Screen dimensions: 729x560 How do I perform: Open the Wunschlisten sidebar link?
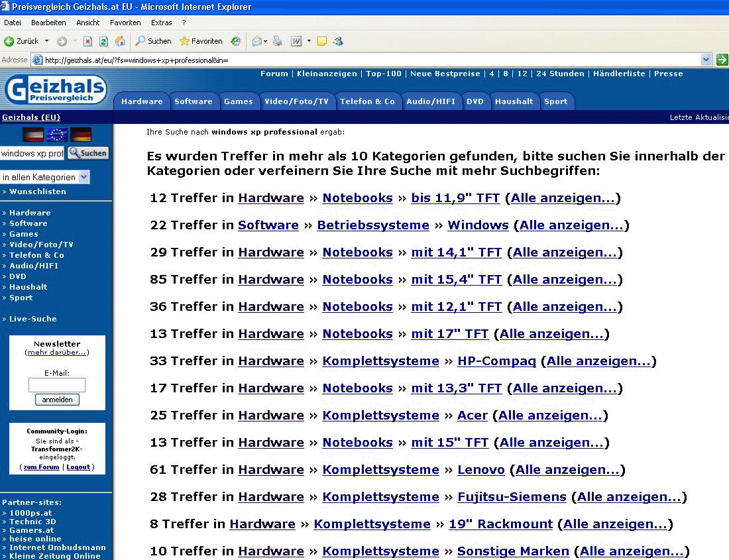pos(38,192)
